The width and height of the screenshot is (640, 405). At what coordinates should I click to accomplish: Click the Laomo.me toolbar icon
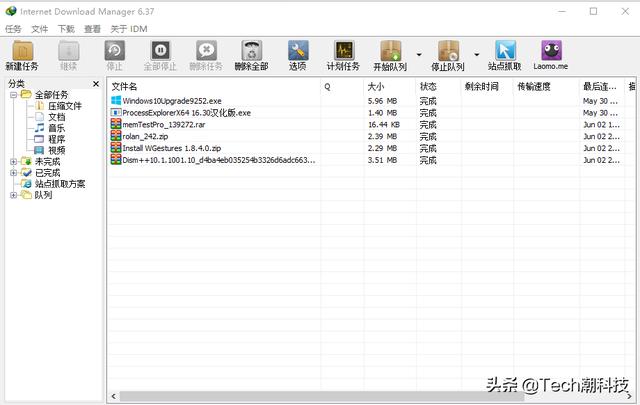(550, 54)
